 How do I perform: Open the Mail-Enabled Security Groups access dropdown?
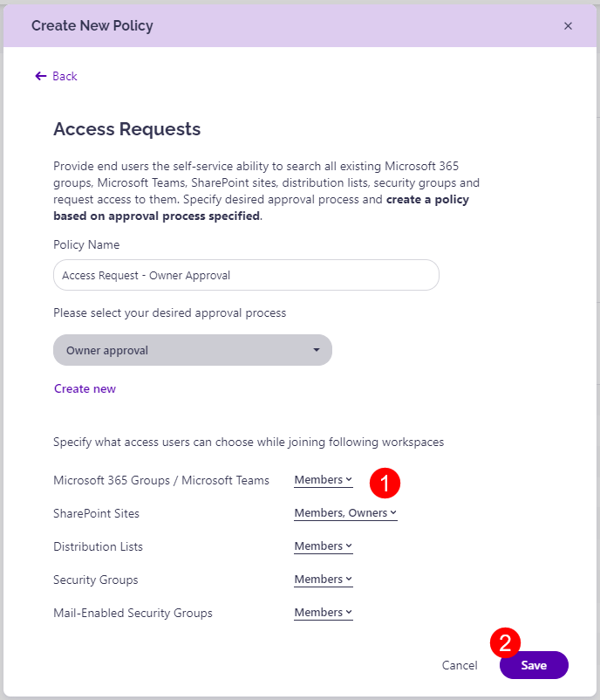click(323, 612)
